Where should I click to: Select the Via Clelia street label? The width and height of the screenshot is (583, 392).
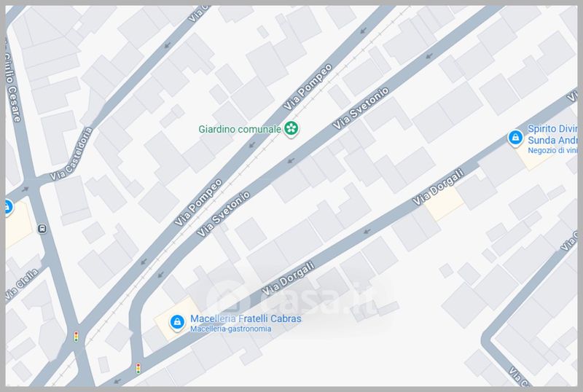pyautogui.click(x=22, y=284)
